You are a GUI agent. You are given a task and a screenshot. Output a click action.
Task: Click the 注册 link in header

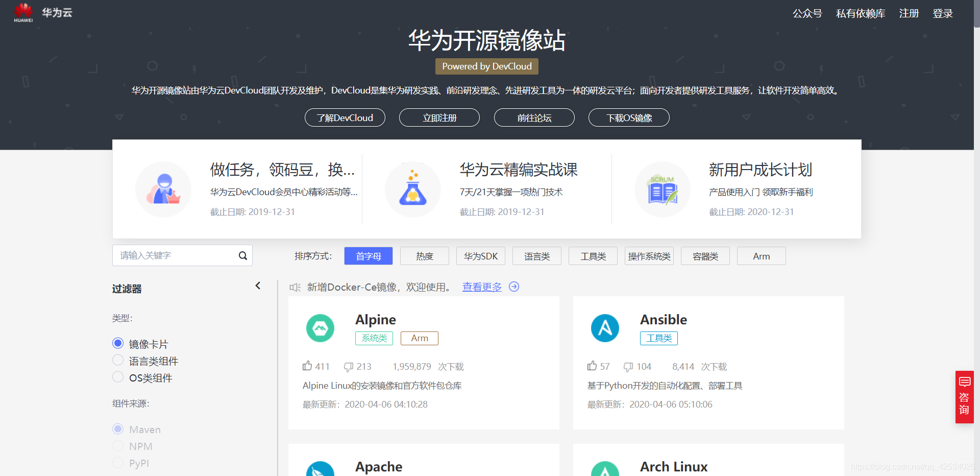(909, 14)
